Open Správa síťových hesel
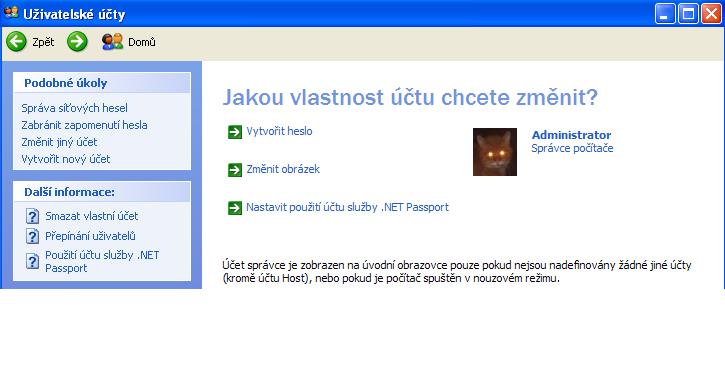This screenshot has width=725, height=384. 74,108
